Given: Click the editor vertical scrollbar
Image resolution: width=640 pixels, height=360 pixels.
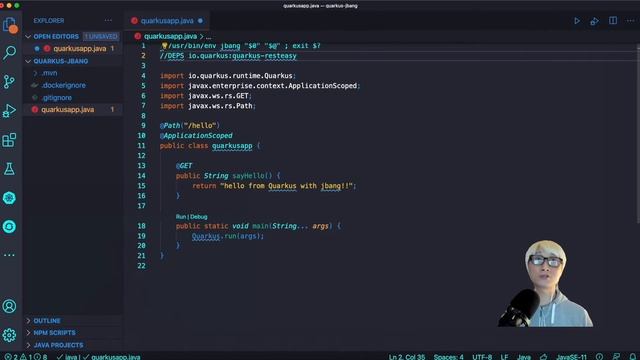Looking at the screenshot, I should pos(638,135).
